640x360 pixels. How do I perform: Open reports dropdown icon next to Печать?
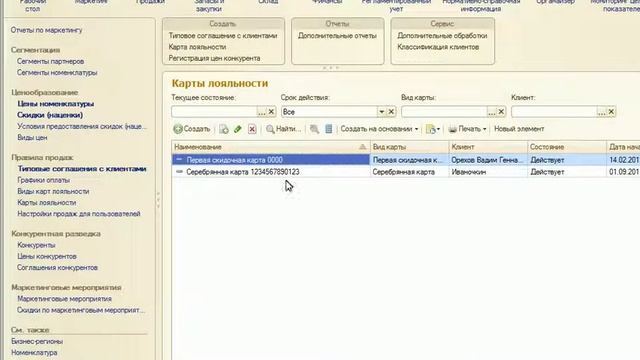pos(433,129)
